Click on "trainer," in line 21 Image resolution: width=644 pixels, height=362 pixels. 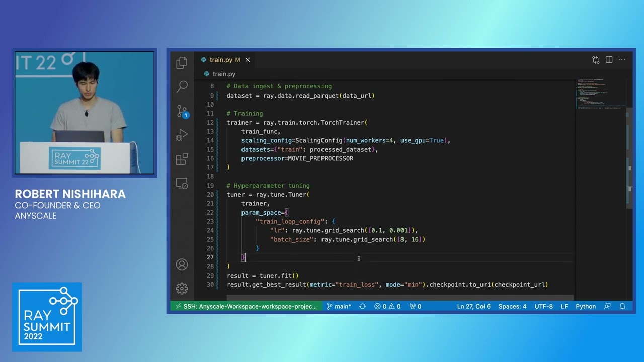click(256, 204)
